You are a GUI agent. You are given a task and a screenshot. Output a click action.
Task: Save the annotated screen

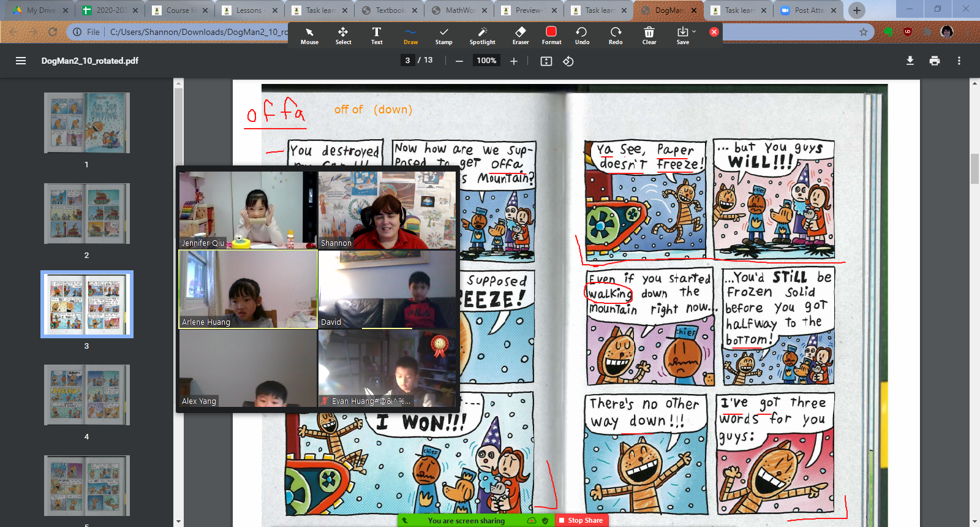click(x=682, y=36)
